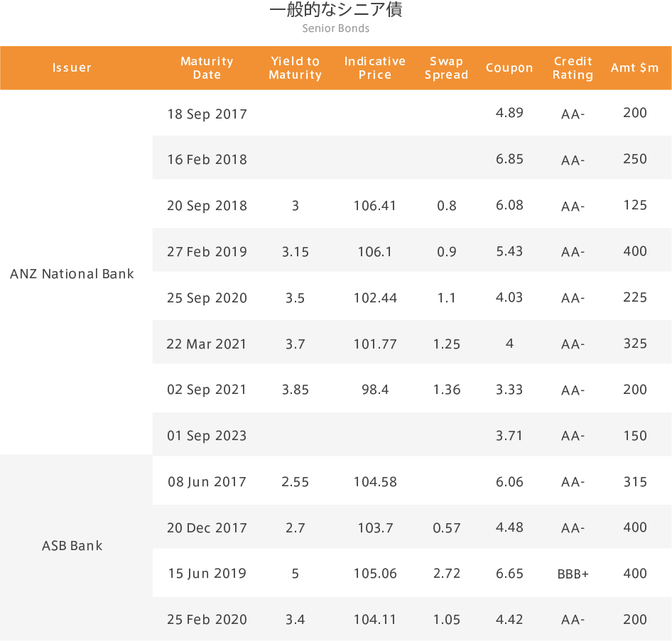Click swap spread 0.9
This screenshot has width=672, height=641.
(x=447, y=251)
